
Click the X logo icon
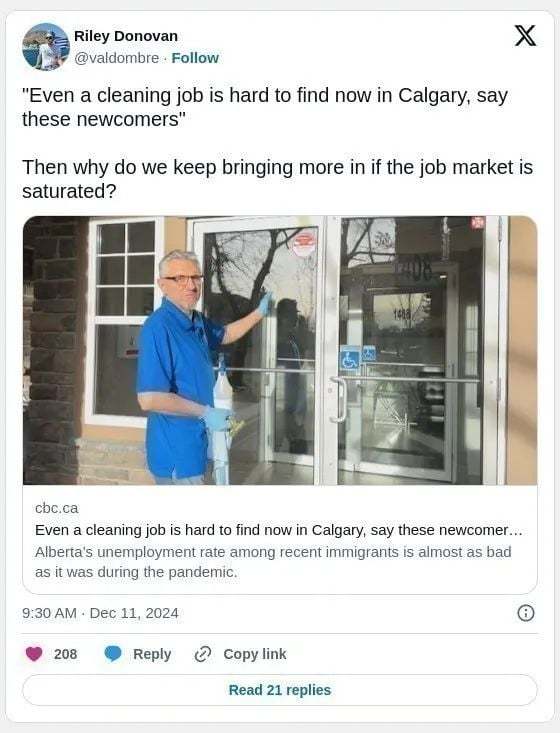(x=525, y=36)
